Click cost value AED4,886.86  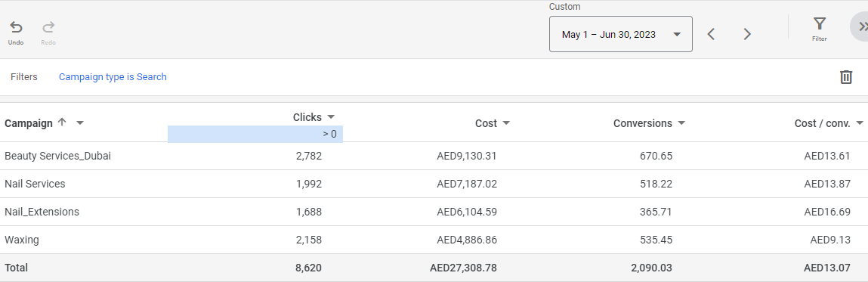(467, 240)
